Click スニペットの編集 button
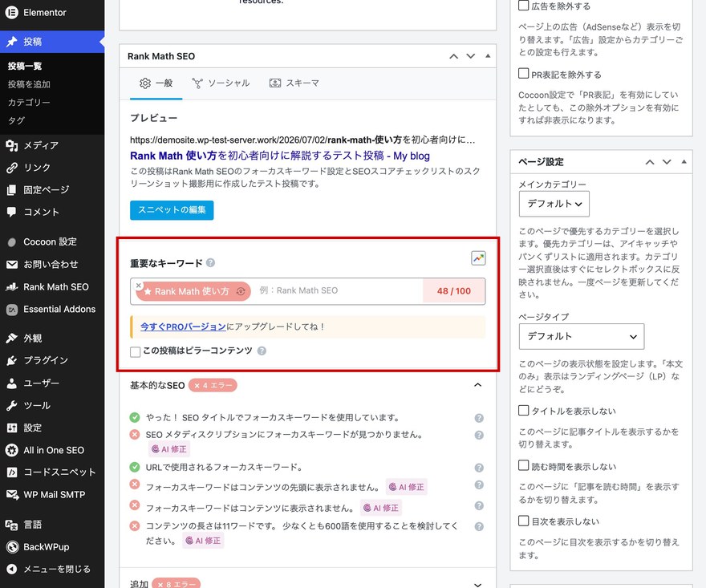706x588 pixels. coord(172,210)
